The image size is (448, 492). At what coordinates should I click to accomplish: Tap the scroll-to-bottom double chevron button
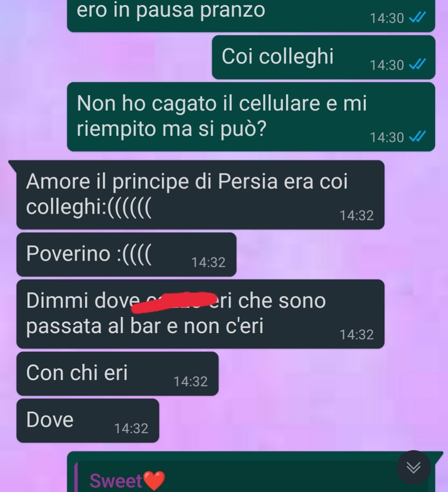(414, 468)
